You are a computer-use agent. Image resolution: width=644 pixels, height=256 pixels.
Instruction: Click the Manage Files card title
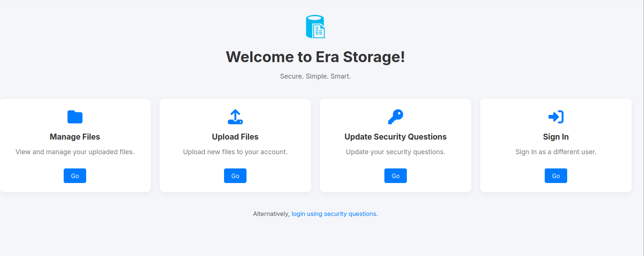point(75,137)
